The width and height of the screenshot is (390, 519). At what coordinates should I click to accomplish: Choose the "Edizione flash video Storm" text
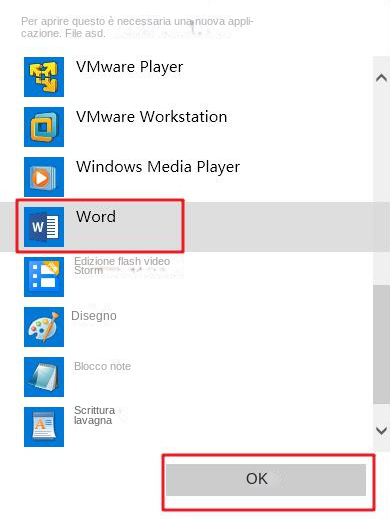[x=122, y=266]
